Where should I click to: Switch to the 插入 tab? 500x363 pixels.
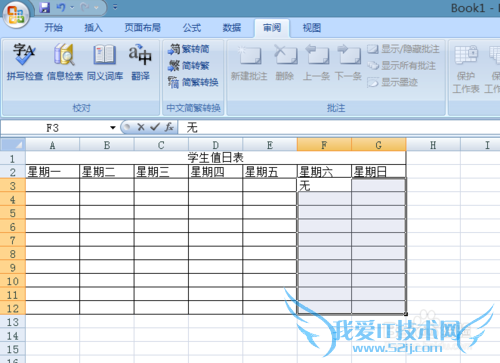tap(93, 28)
